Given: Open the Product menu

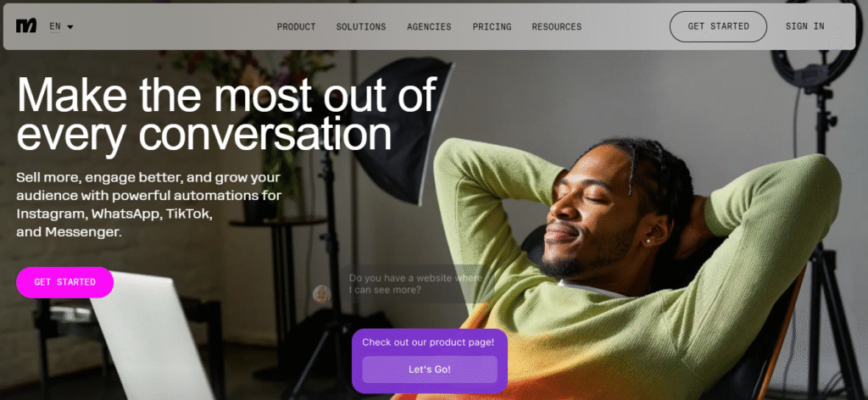Looking at the screenshot, I should point(296,26).
